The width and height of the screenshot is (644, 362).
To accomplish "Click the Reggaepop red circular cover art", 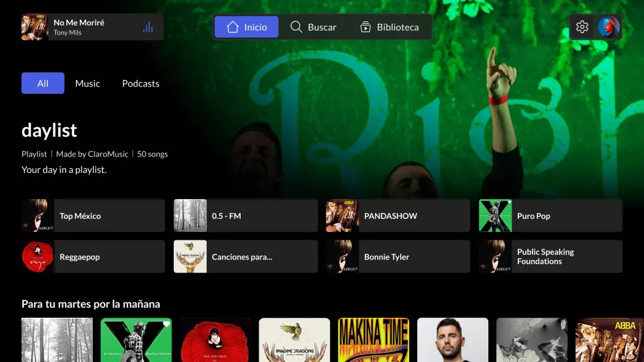I will pos(38,257).
